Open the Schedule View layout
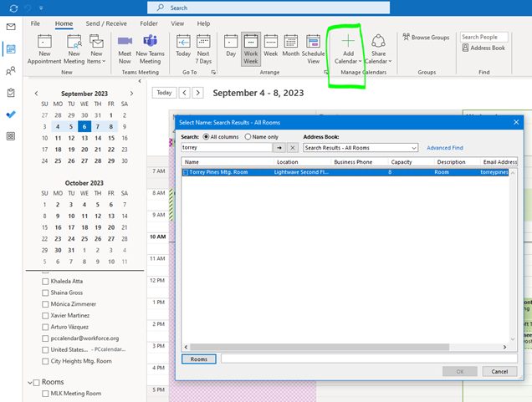The image size is (532, 402). [314, 42]
